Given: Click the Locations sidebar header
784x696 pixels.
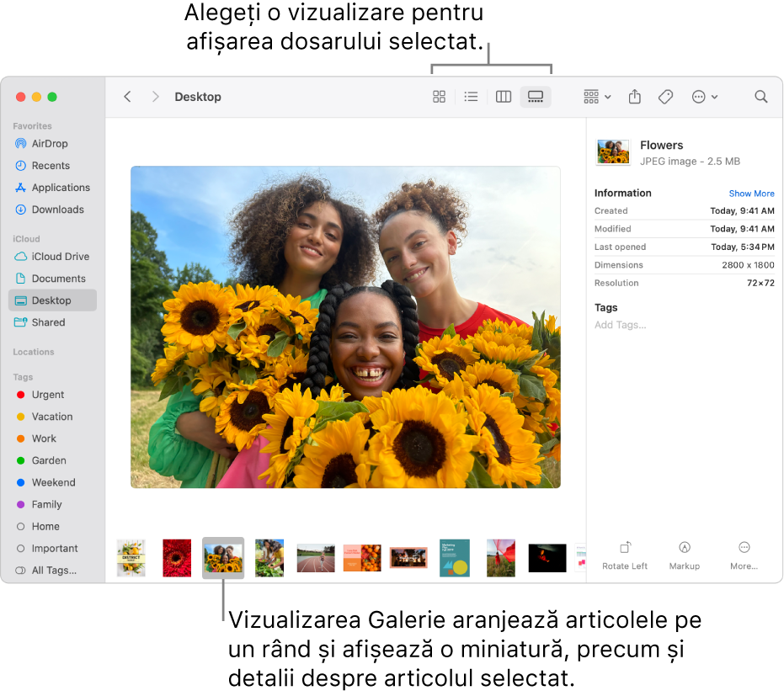Looking at the screenshot, I should (33, 352).
